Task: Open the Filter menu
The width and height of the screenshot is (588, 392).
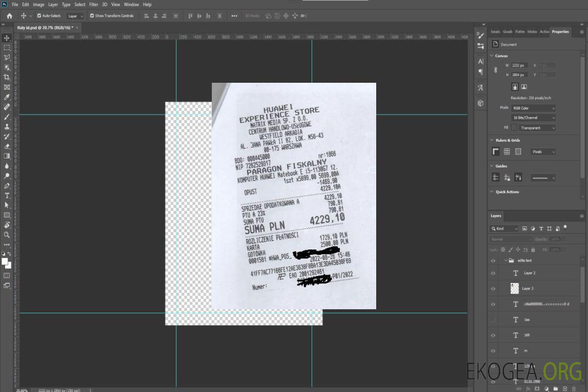Action: (x=94, y=4)
